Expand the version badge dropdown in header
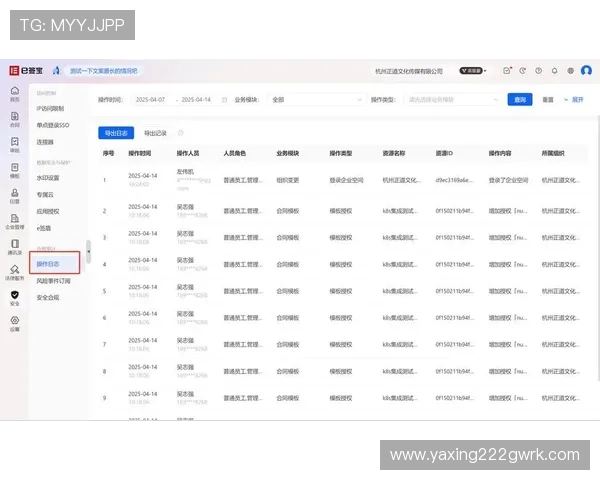This screenshot has height=480, width=600. tap(473, 70)
